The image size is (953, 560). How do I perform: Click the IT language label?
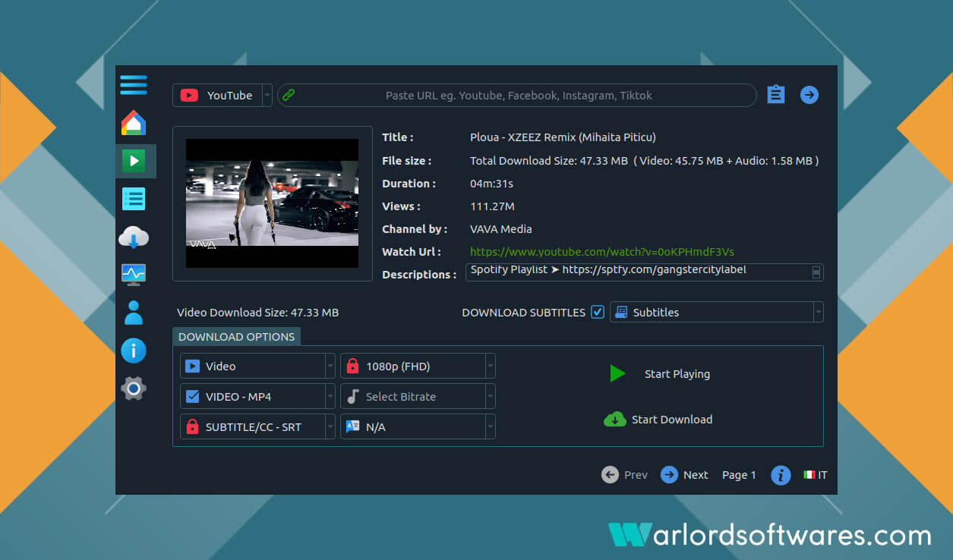[822, 475]
